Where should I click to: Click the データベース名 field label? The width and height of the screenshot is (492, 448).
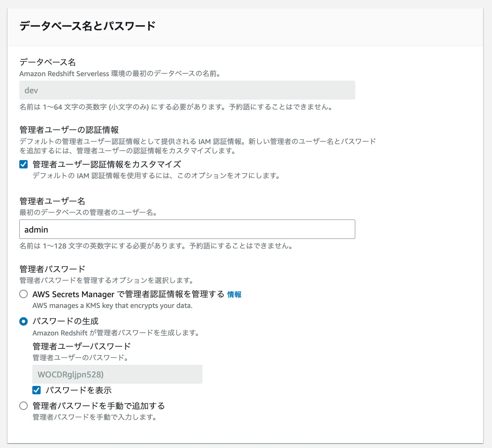coord(48,62)
